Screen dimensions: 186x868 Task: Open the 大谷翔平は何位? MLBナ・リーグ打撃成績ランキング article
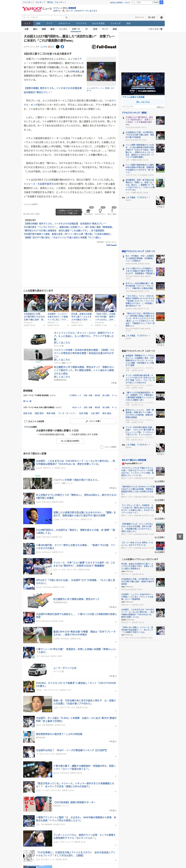(x=72, y=750)
